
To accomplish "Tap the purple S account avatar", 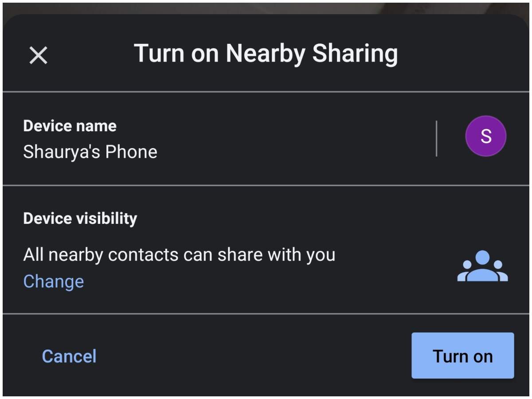I will click(x=486, y=136).
